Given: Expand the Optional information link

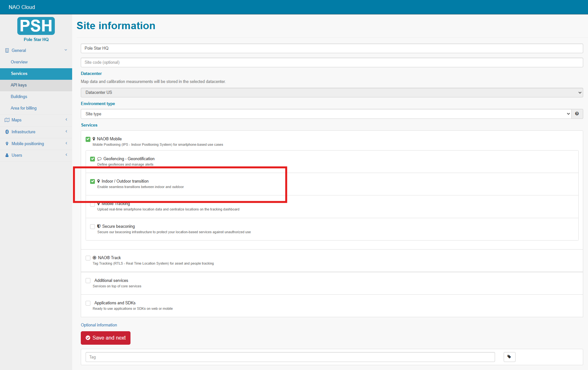Looking at the screenshot, I should point(99,325).
